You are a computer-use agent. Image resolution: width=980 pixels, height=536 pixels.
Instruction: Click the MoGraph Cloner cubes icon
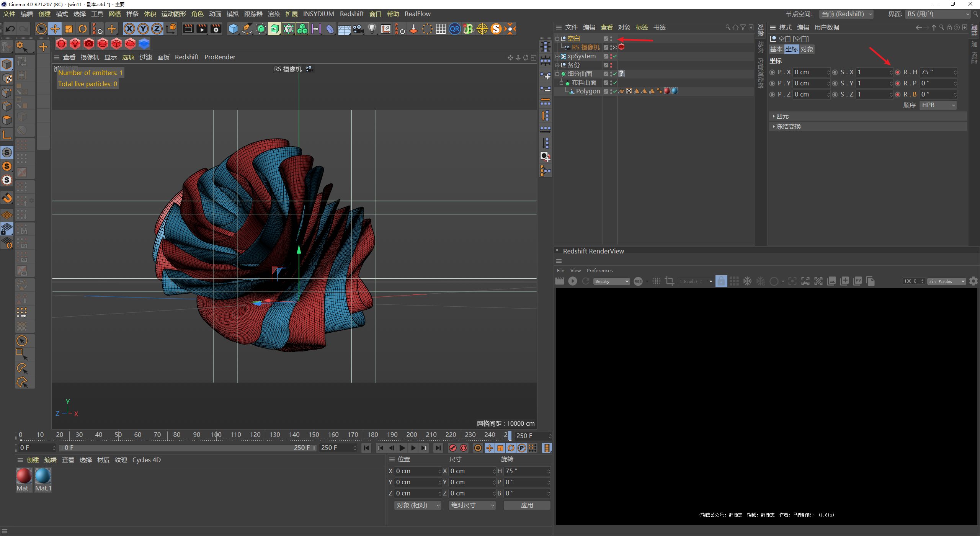tap(302, 29)
